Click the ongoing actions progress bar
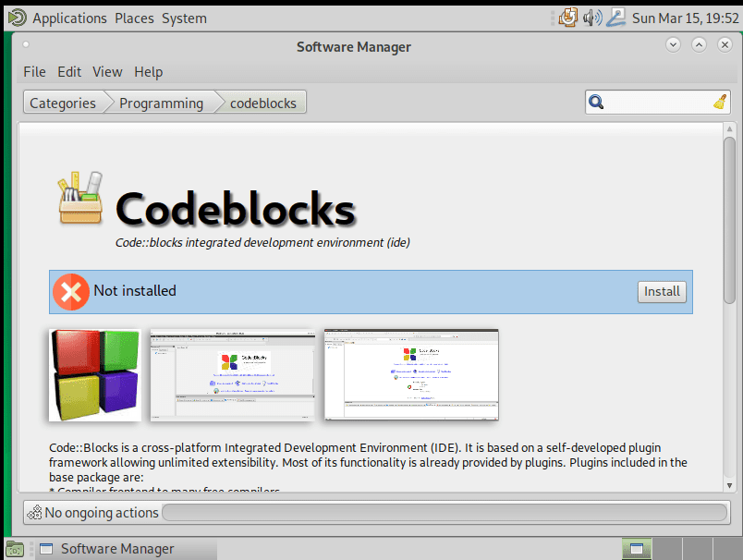This screenshot has width=743, height=560. [x=445, y=513]
